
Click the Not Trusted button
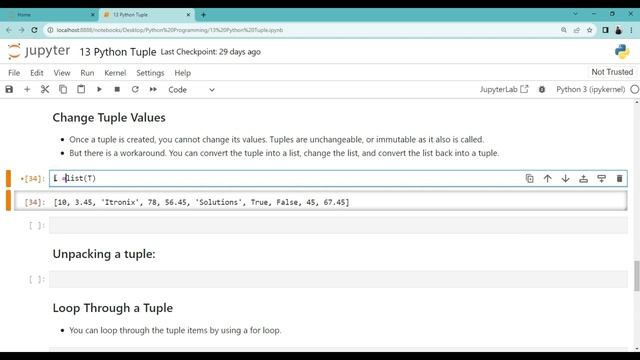tap(612, 72)
